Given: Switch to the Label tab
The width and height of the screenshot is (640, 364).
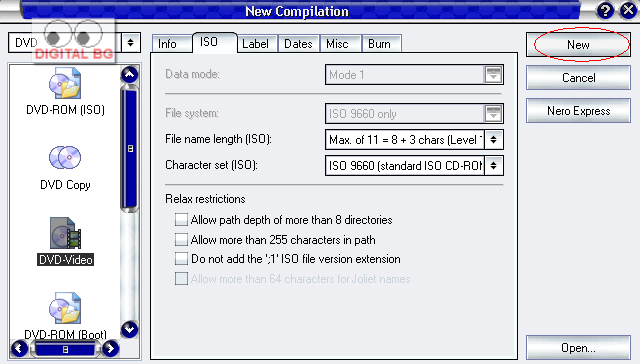Looking at the screenshot, I should coord(255,44).
